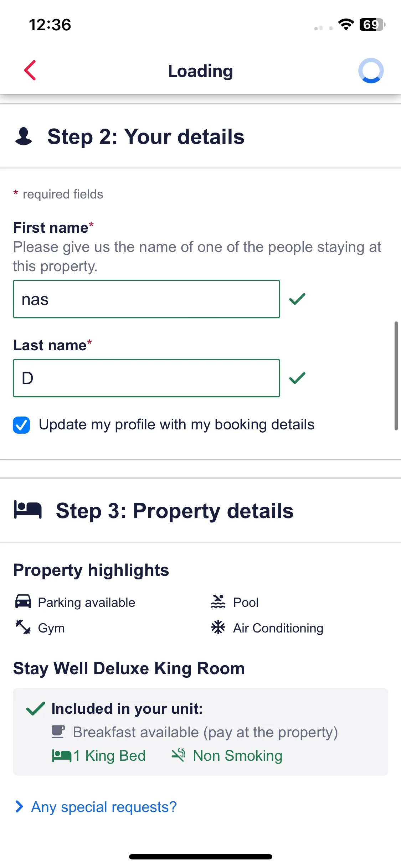
Task: Tap the red back arrow
Action: pyautogui.click(x=30, y=70)
